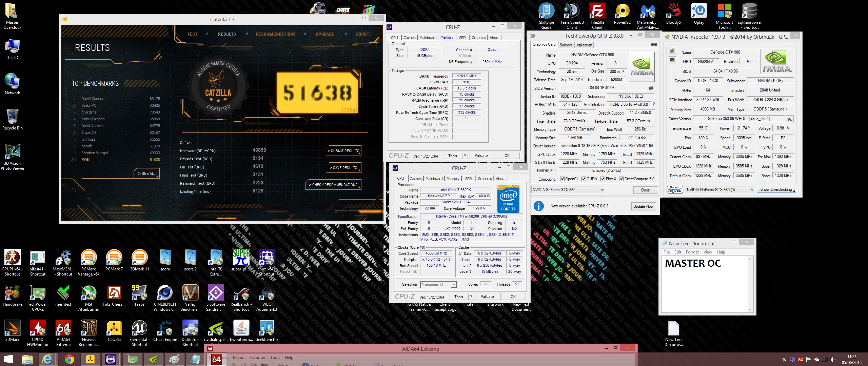Open HWBOT Aquamark3 desktop icon

click(267, 298)
